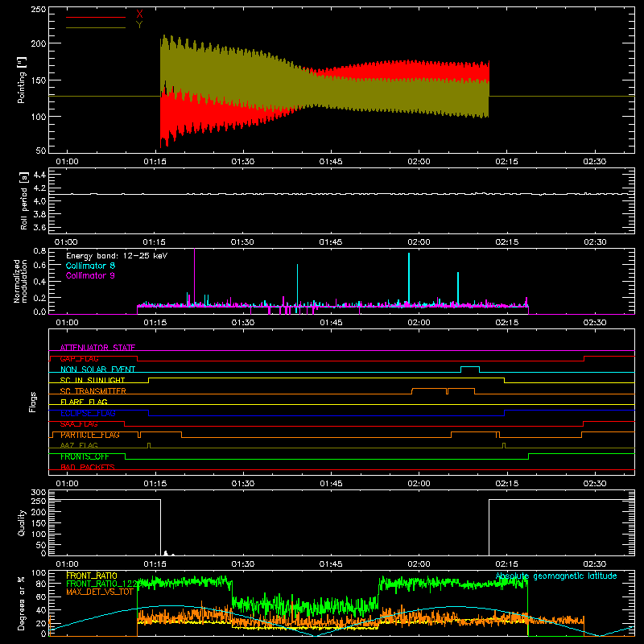
Task: Select the 'Degrees or %' axis title
Action: coord(22,603)
